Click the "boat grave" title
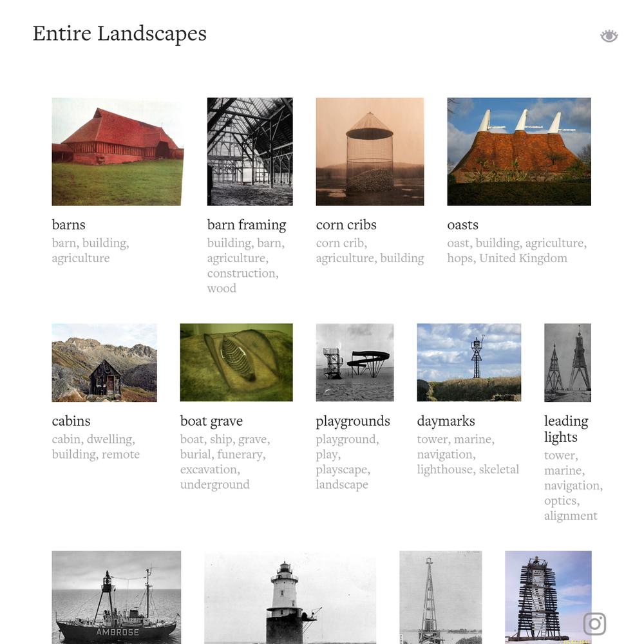Screen dimensions: 644x644 211,421
